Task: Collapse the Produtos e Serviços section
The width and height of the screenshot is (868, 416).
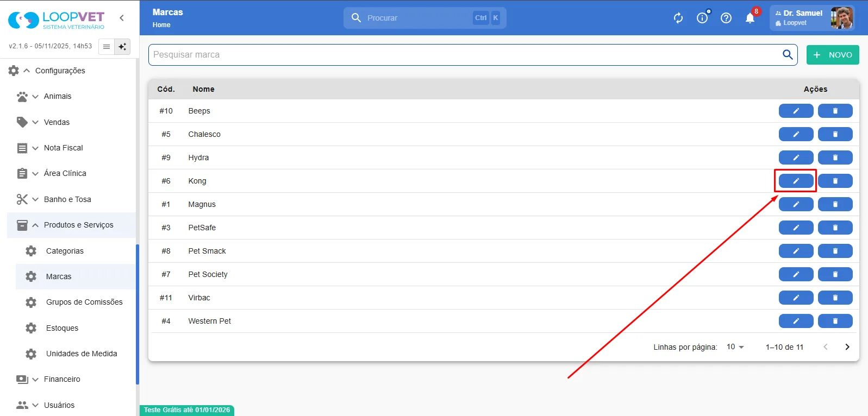Action: [72, 225]
